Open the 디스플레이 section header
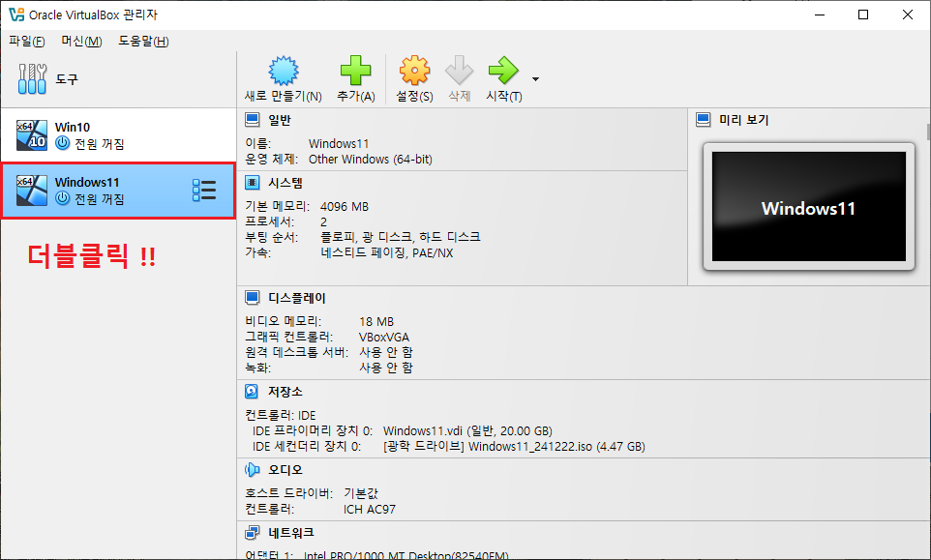This screenshot has width=931, height=560. tap(297, 298)
